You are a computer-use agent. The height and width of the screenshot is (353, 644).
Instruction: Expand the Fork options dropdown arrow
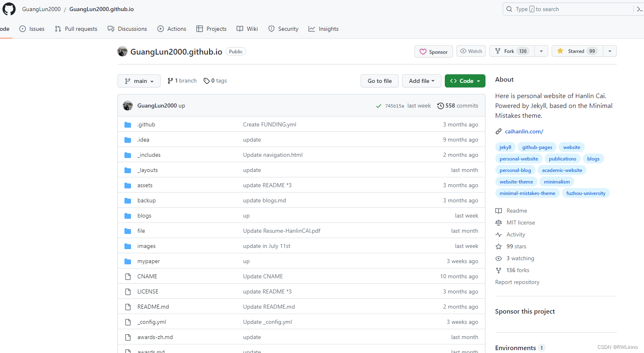point(541,51)
